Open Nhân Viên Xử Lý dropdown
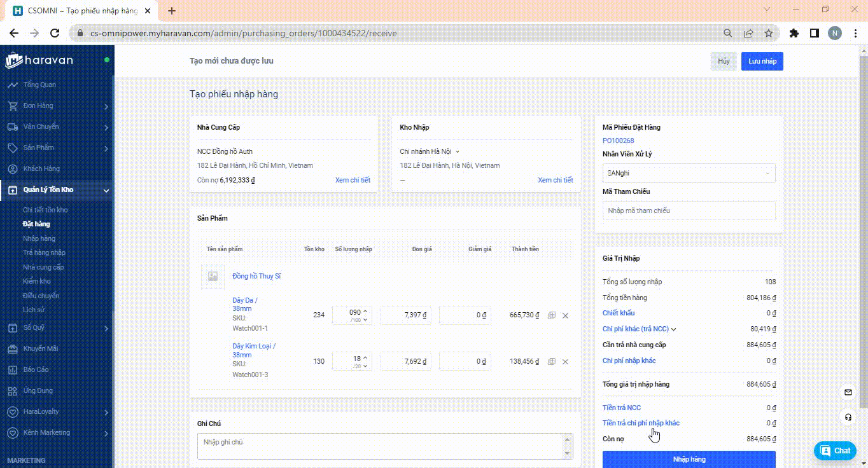 coord(689,173)
